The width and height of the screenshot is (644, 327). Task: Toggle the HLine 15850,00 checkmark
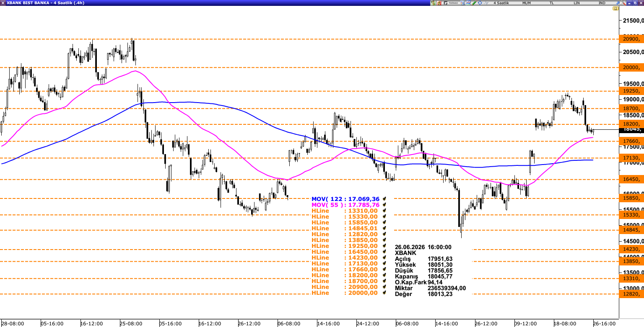[x=384, y=223]
